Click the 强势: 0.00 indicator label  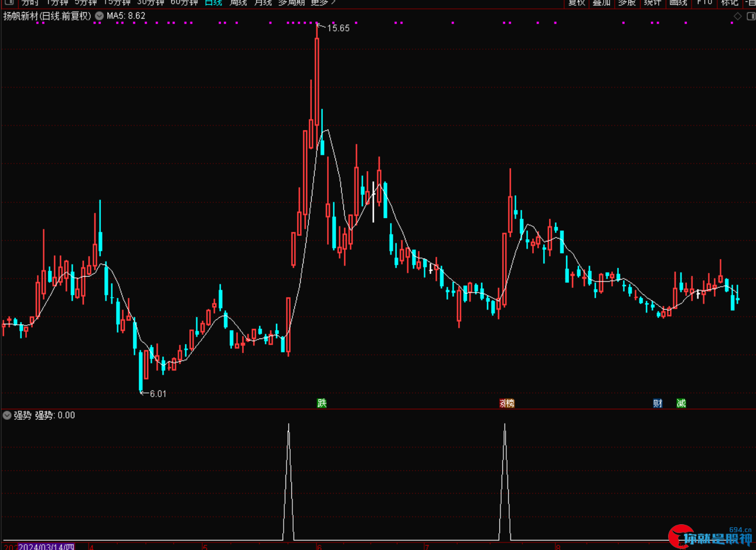click(x=55, y=415)
